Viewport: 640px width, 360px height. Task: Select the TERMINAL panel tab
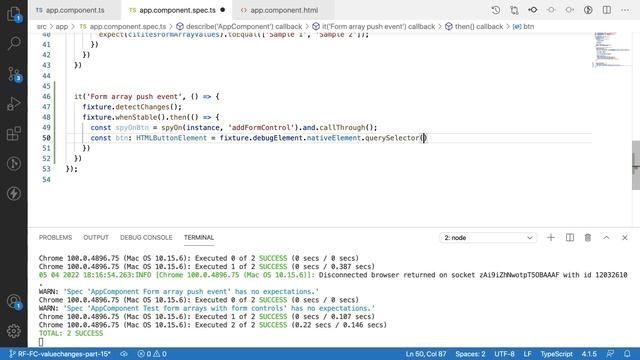click(x=199, y=238)
